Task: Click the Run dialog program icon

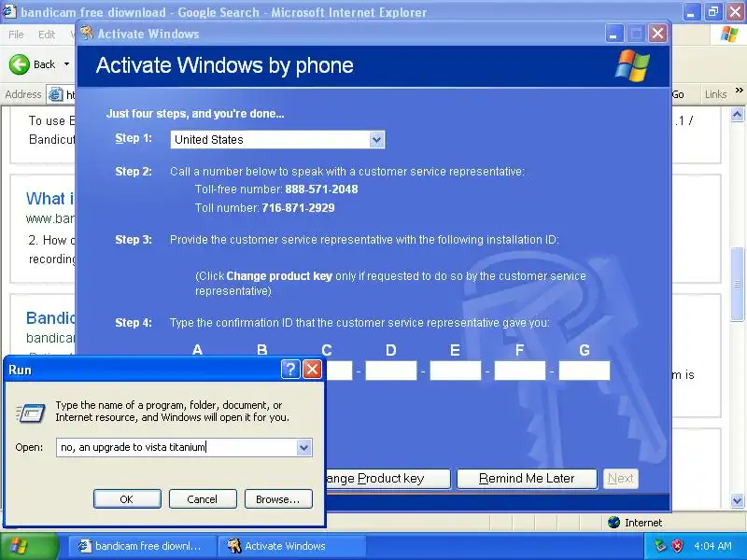Action: point(31,413)
